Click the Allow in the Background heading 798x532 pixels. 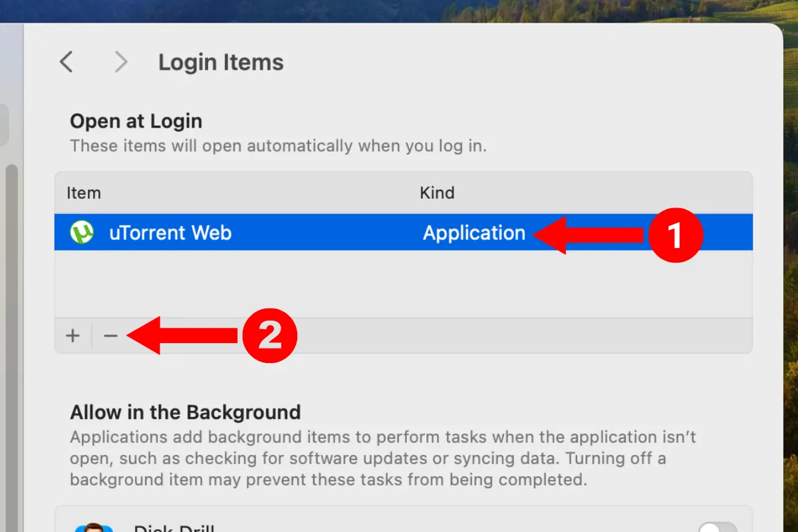[x=185, y=412]
